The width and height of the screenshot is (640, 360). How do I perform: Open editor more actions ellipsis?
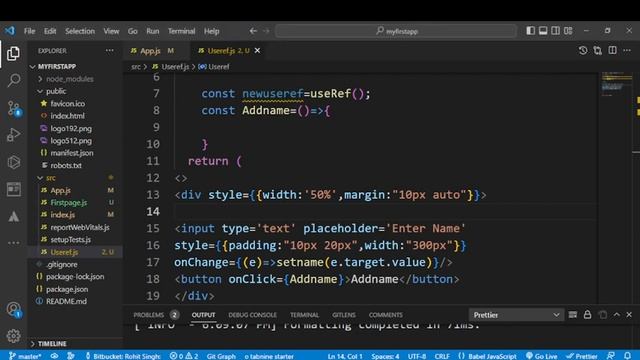tap(627, 50)
